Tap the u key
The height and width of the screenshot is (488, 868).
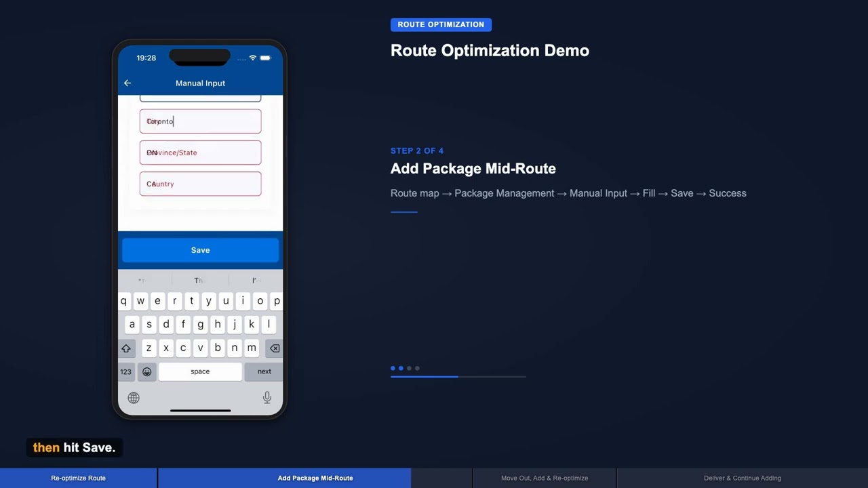[226, 301]
